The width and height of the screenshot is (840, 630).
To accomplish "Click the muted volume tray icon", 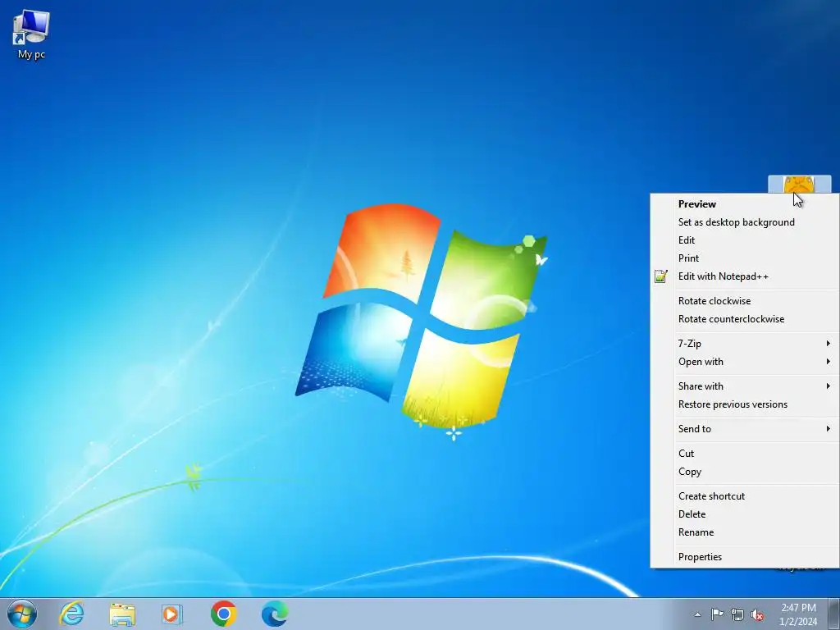I will [x=757, y=614].
